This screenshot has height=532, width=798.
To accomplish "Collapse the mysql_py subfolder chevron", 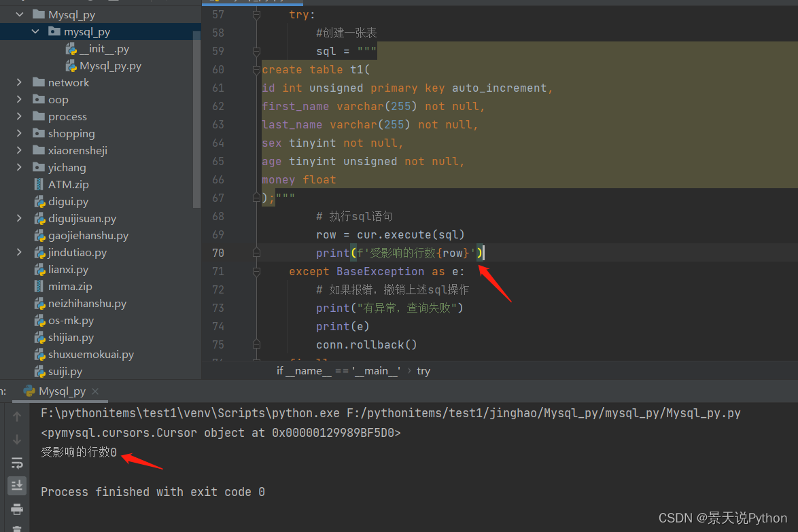I will click(x=35, y=31).
